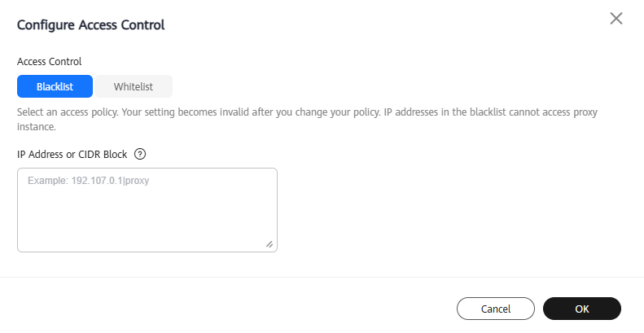This screenshot has height=333, width=644.
Task: Click the Configure Access Control title
Action: click(90, 25)
